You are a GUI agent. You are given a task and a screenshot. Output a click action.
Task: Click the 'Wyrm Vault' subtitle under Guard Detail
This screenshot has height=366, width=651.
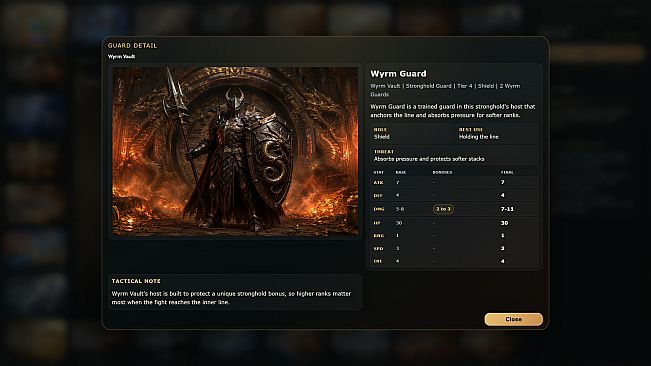point(121,56)
